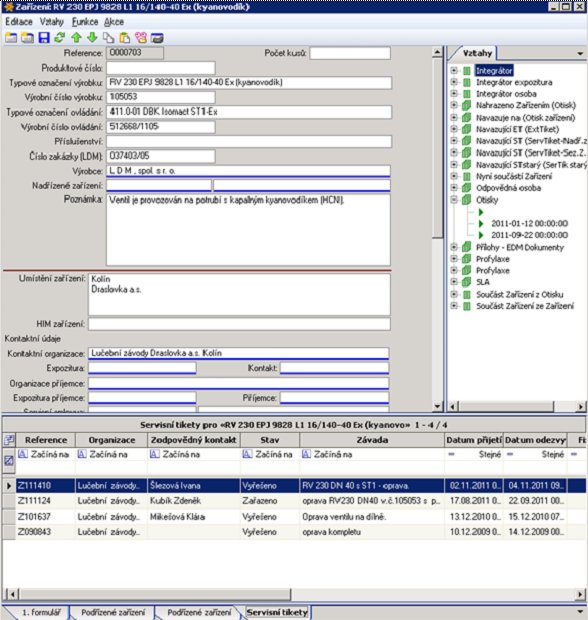Image resolution: width=588 pixels, height=620 pixels.
Task: Click the Výrobce field with L D M
Action: pos(248,171)
